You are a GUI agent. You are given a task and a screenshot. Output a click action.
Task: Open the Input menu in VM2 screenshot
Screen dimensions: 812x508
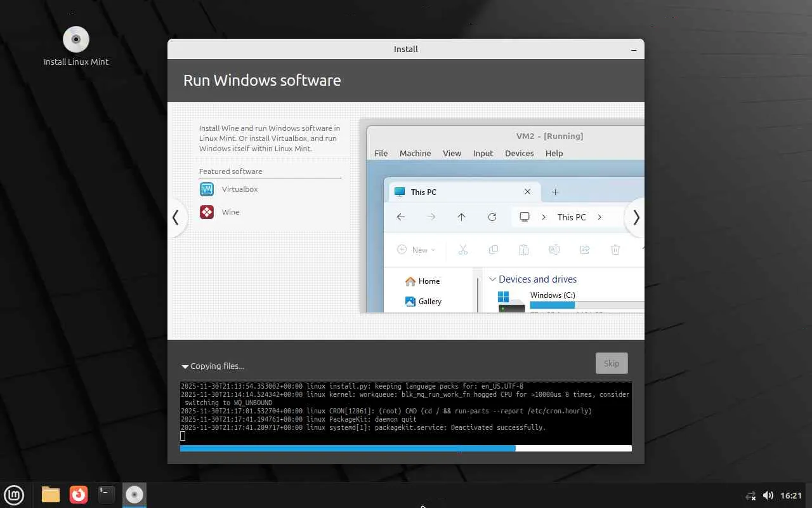click(x=483, y=153)
